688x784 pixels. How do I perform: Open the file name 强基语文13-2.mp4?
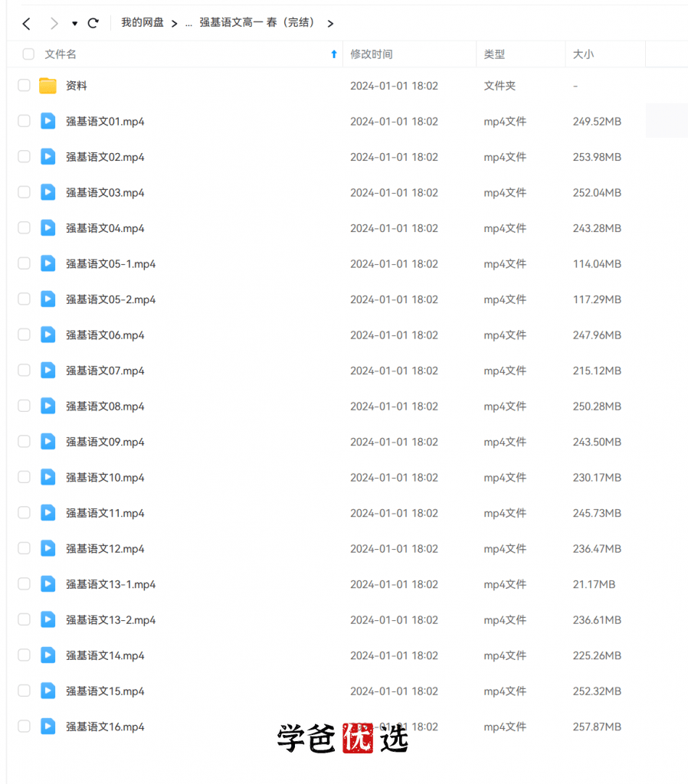[x=110, y=620]
